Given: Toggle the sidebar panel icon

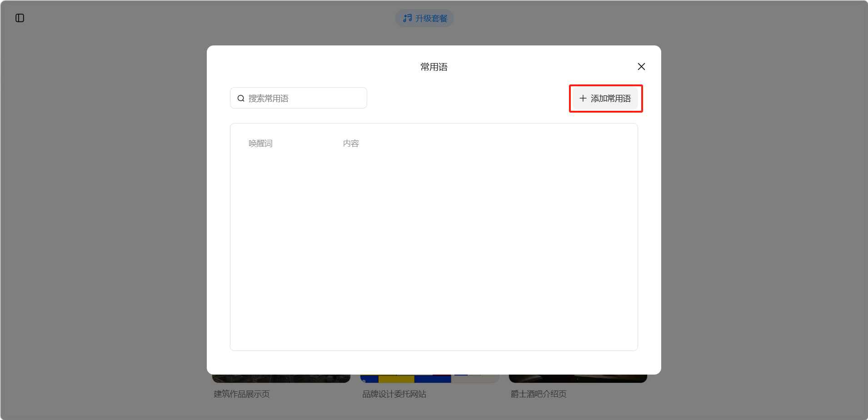Looking at the screenshot, I should [20, 18].
